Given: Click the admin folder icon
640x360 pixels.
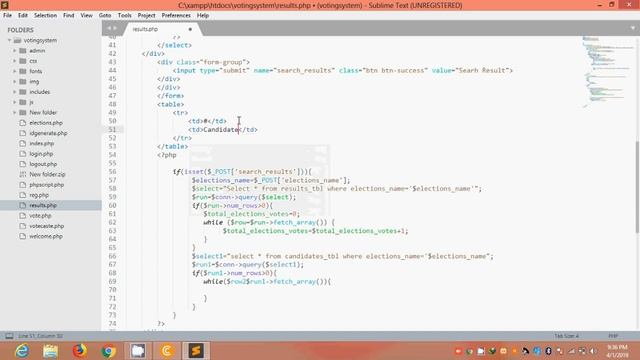Looking at the screenshot, I should click(x=23, y=51).
